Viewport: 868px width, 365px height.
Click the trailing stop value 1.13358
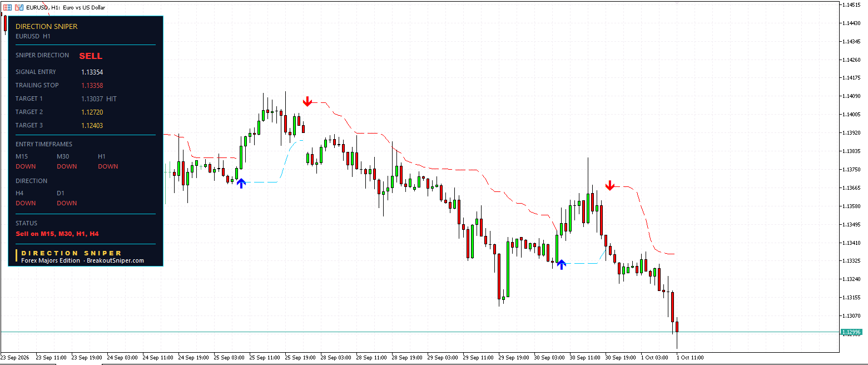pos(92,86)
